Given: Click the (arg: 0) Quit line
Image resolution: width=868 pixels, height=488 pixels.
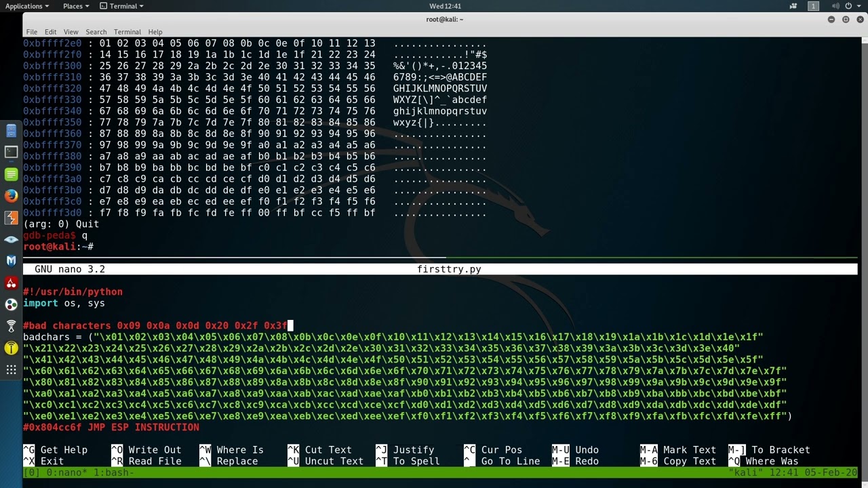Looking at the screenshot, I should (x=61, y=224).
